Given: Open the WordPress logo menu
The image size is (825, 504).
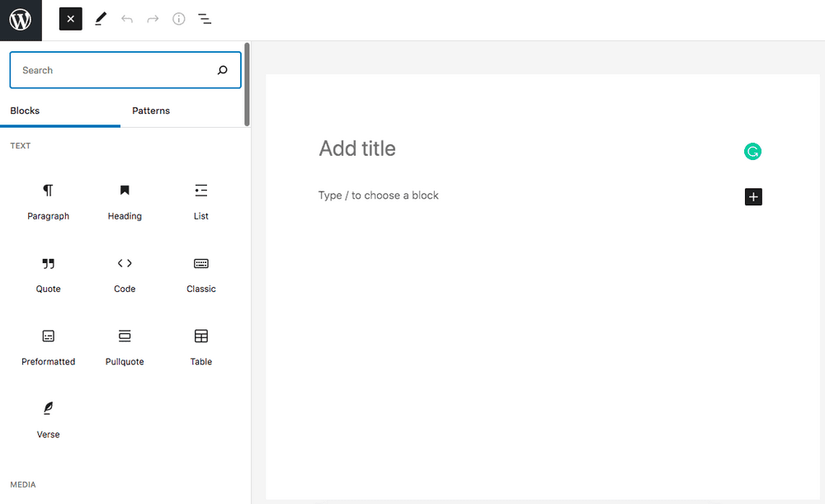Looking at the screenshot, I should [21, 20].
